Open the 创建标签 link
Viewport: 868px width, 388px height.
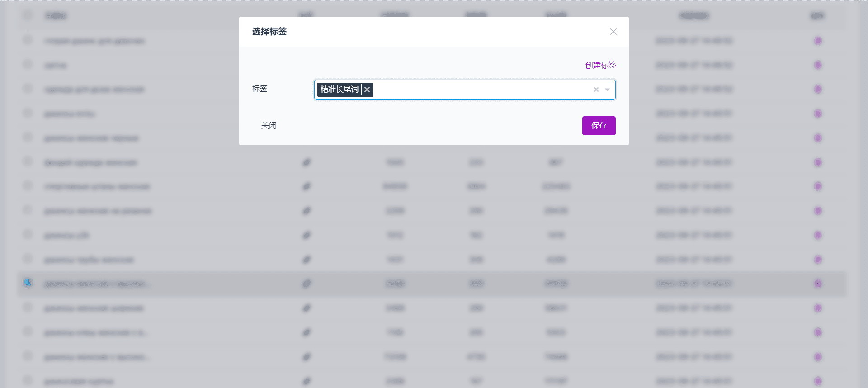click(x=600, y=65)
